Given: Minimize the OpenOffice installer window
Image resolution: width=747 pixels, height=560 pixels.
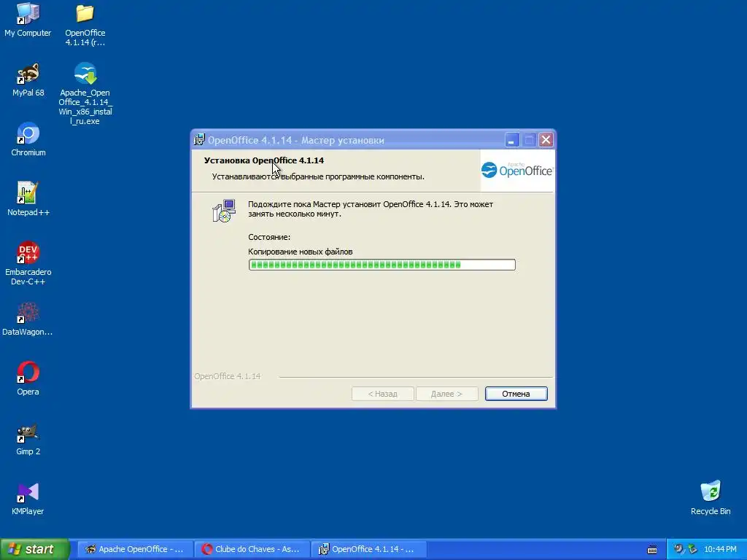Looking at the screenshot, I should [x=512, y=140].
